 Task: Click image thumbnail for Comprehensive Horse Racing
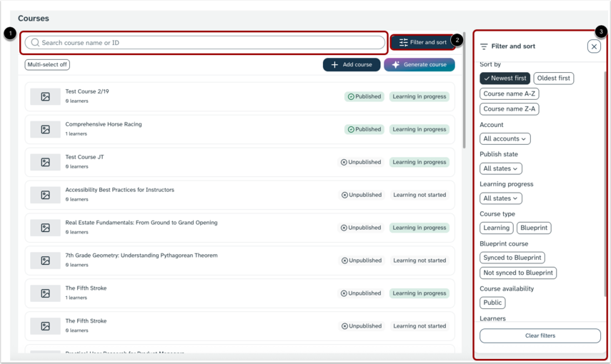(x=45, y=129)
